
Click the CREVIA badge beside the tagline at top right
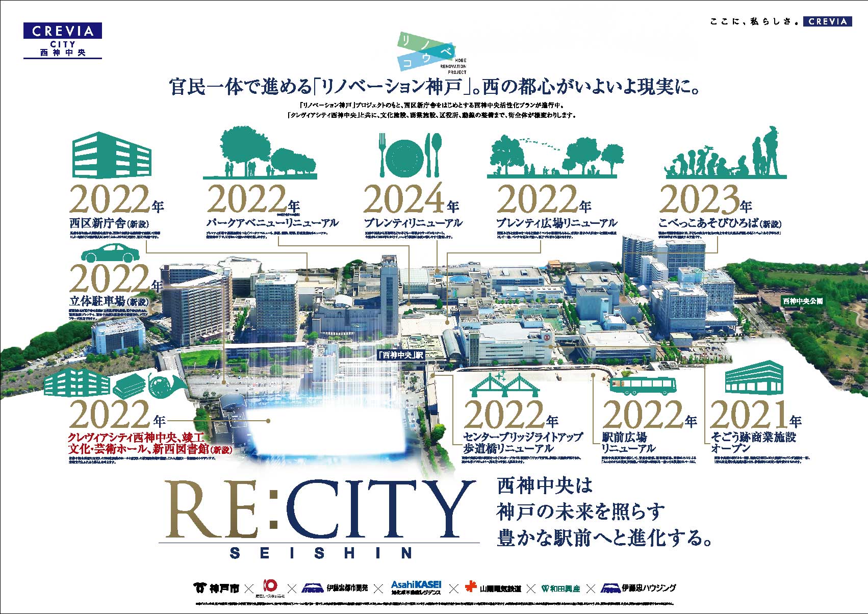(x=827, y=21)
